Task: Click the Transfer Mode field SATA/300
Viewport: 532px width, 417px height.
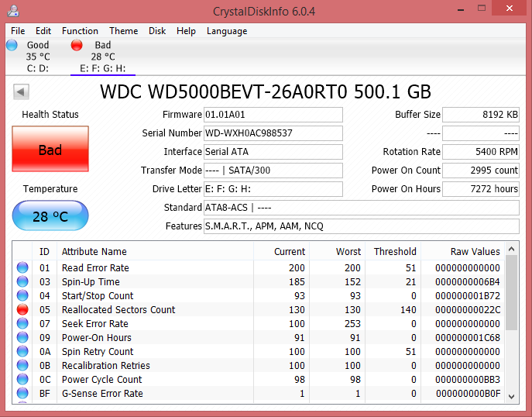Action: [x=273, y=171]
